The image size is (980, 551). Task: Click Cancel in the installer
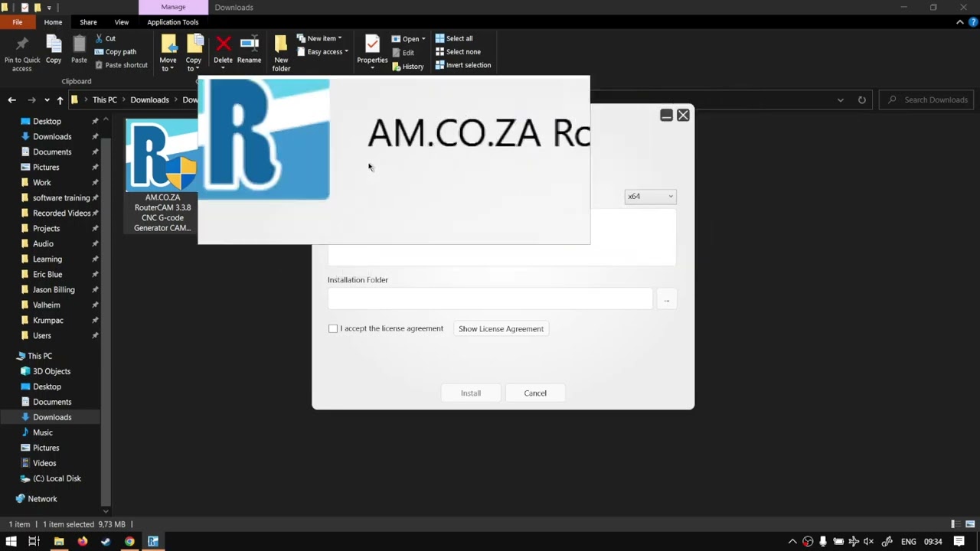(535, 393)
